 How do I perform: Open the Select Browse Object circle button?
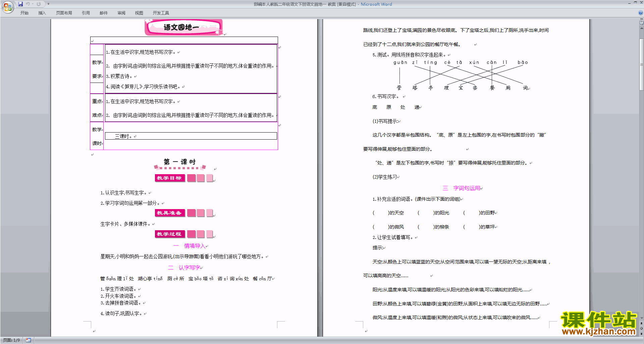(642, 329)
